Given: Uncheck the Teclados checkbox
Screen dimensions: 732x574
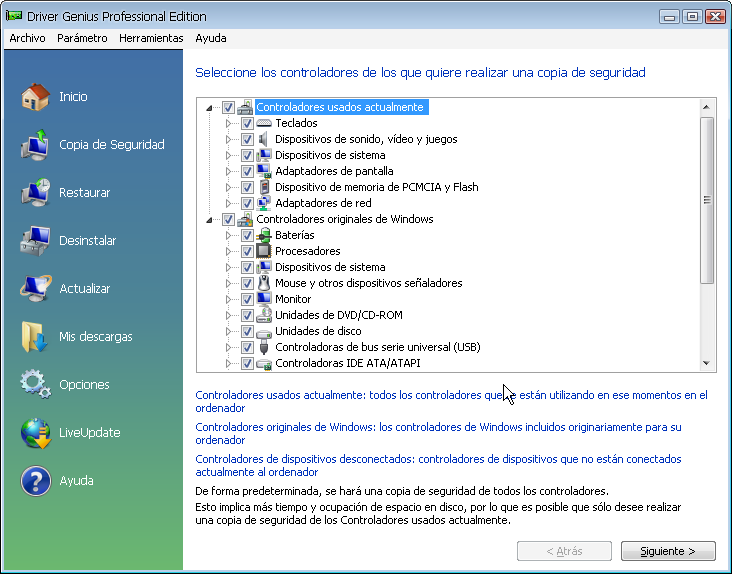Looking at the screenshot, I should coord(247,123).
